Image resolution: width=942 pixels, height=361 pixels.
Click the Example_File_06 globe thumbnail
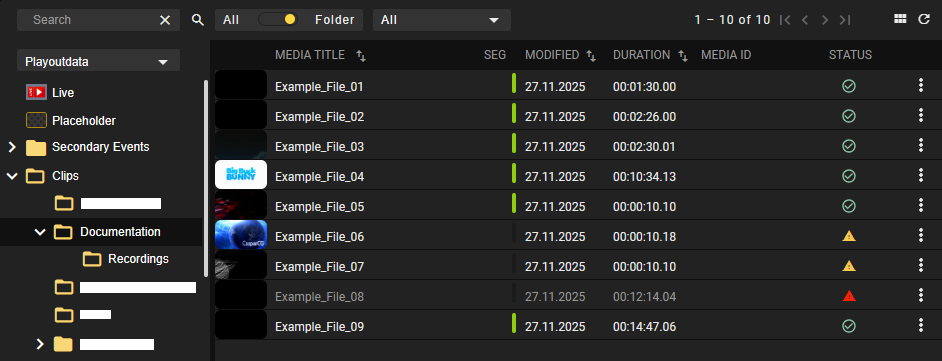[241, 235]
